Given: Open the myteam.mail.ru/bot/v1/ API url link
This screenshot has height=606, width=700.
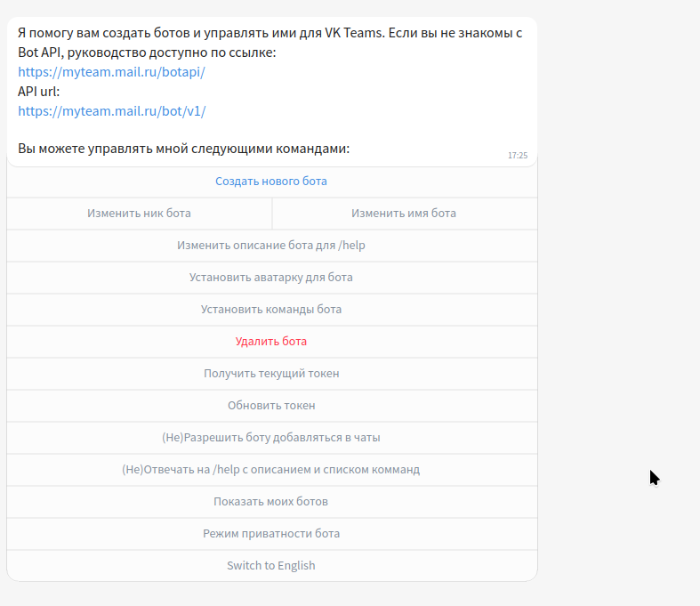Looking at the screenshot, I should coord(111,110).
